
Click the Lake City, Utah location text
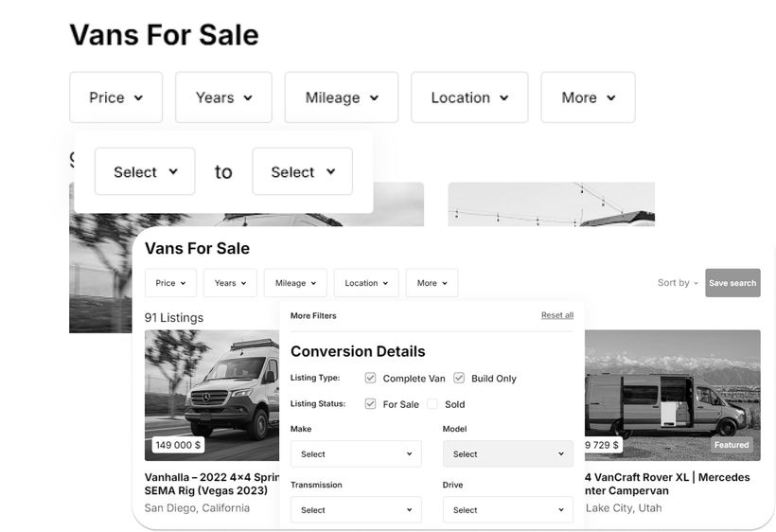tap(624, 508)
